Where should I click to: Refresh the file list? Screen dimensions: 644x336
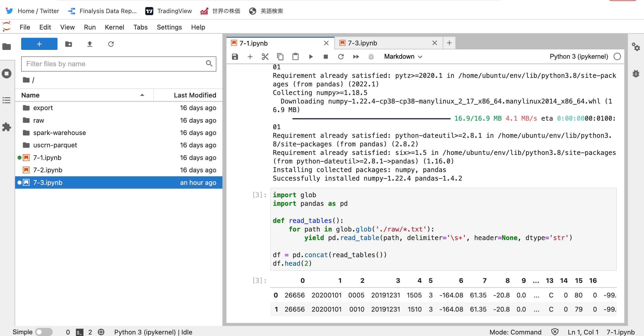111,44
